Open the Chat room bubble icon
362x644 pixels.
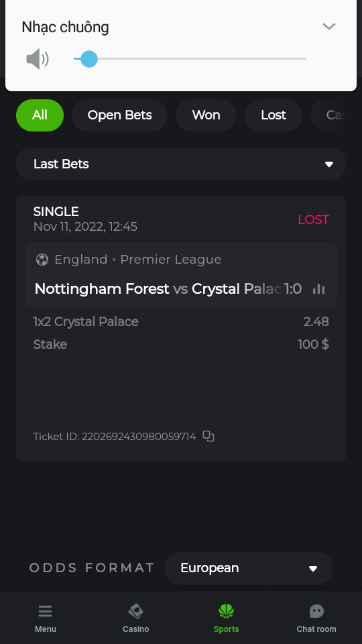(316, 611)
